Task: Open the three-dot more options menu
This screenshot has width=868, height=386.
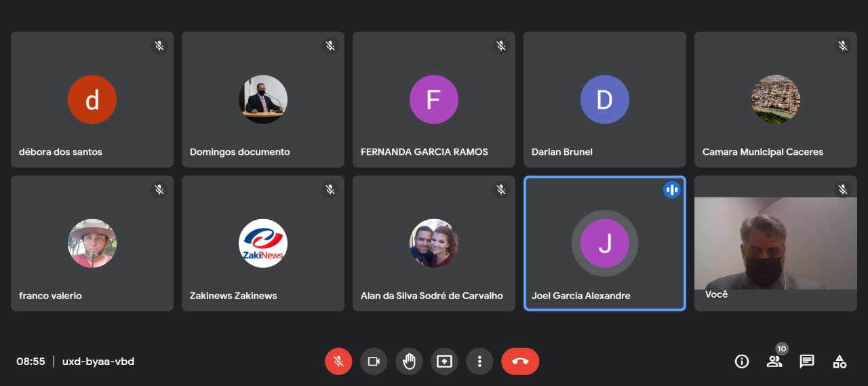Action: (479, 362)
